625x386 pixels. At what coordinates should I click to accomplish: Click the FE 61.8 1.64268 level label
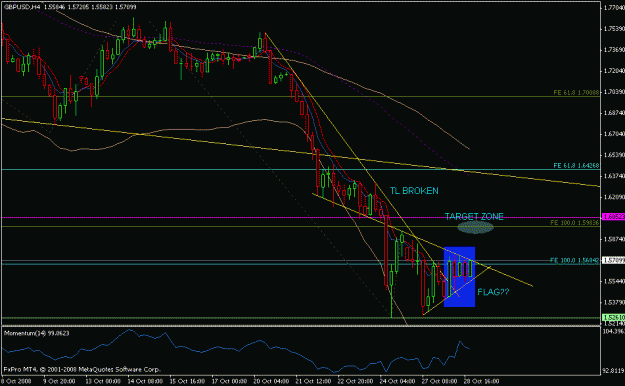point(576,165)
